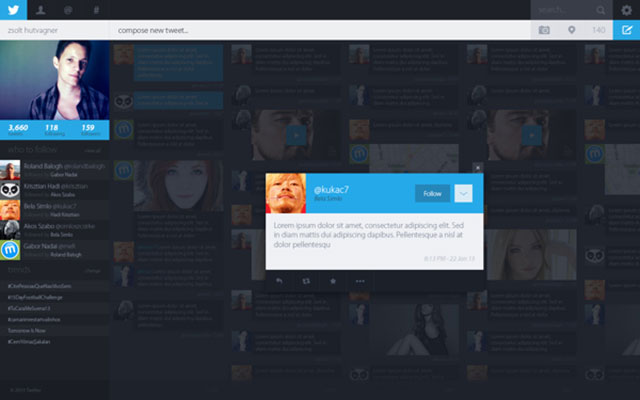
Task: Click view all in who to follow
Action: (92, 151)
